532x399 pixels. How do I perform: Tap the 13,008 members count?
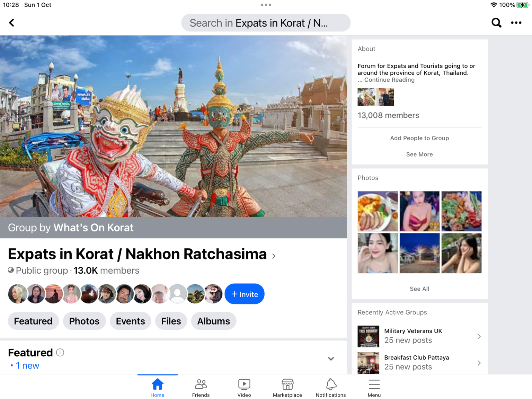[388, 115]
